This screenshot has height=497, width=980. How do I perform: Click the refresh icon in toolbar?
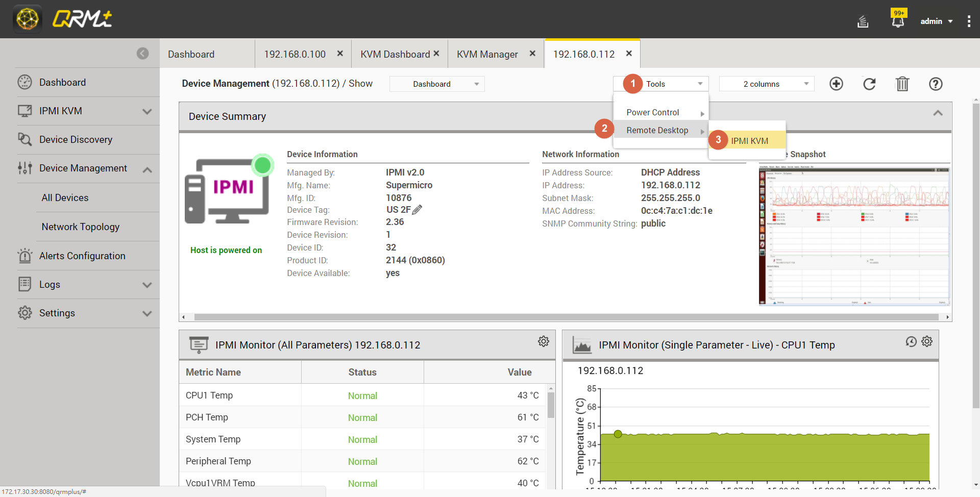pos(869,84)
